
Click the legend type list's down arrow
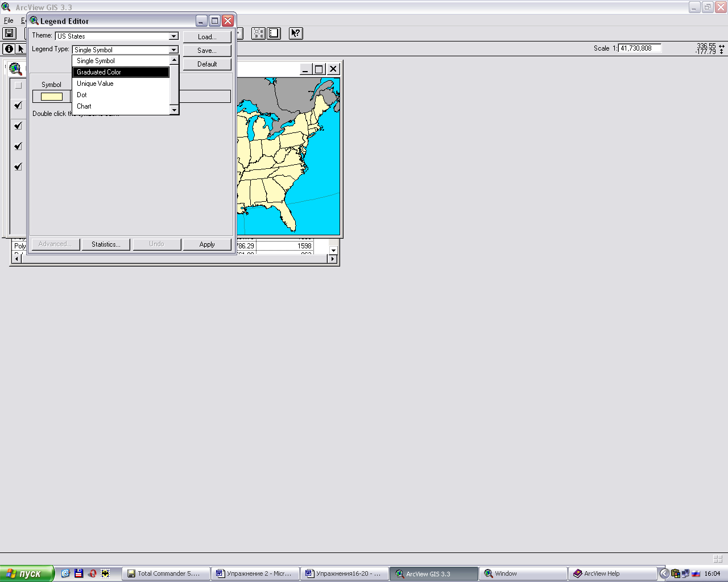[x=174, y=110]
